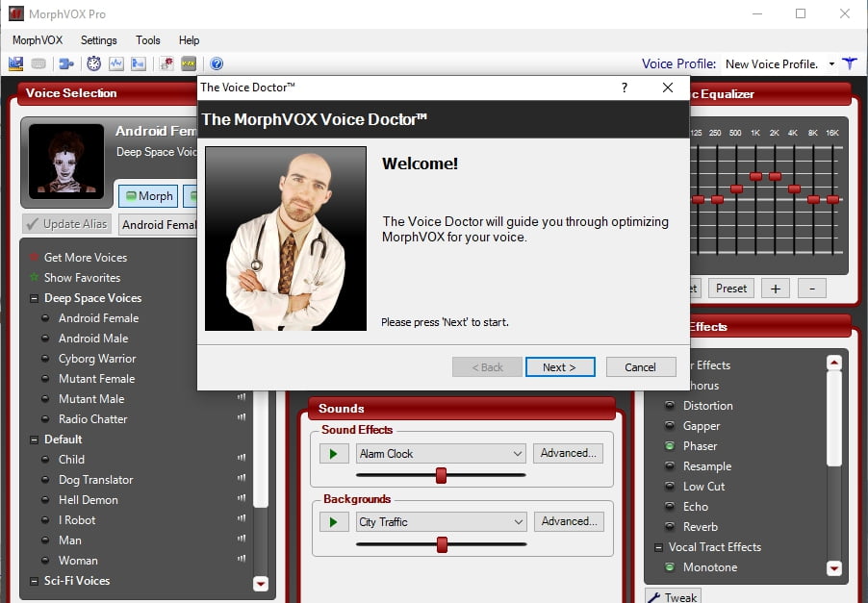
Task: Toggle the Gapper effect
Action: (x=670, y=425)
